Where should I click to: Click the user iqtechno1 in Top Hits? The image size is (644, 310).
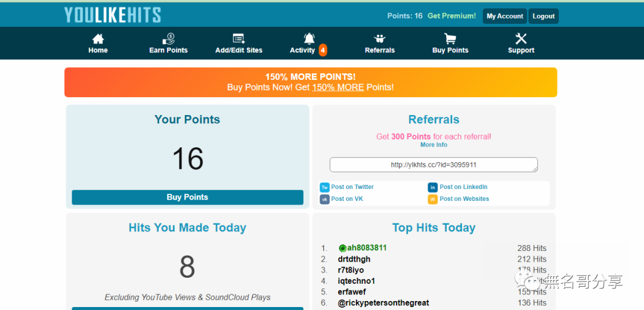[357, 281]
